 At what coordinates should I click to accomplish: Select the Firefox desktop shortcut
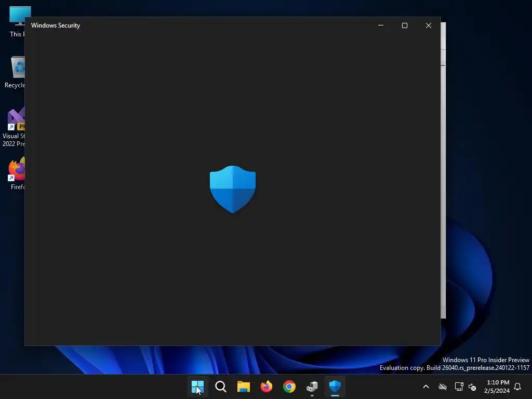17,174
